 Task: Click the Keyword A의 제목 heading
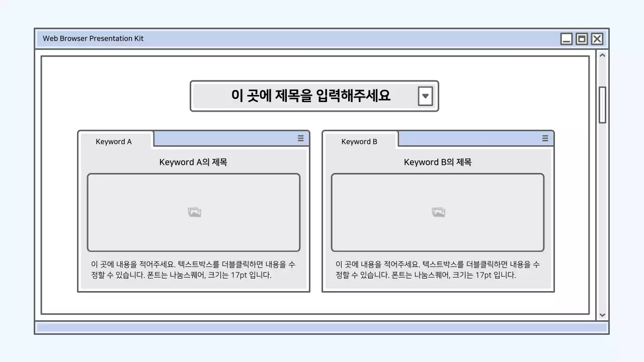pos(194,162)
